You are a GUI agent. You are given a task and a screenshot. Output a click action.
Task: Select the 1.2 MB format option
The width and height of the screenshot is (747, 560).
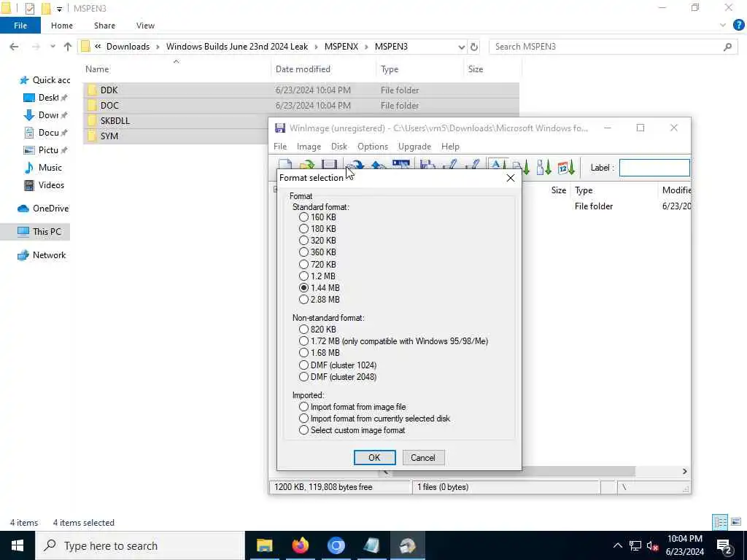[x=318, y=276]
